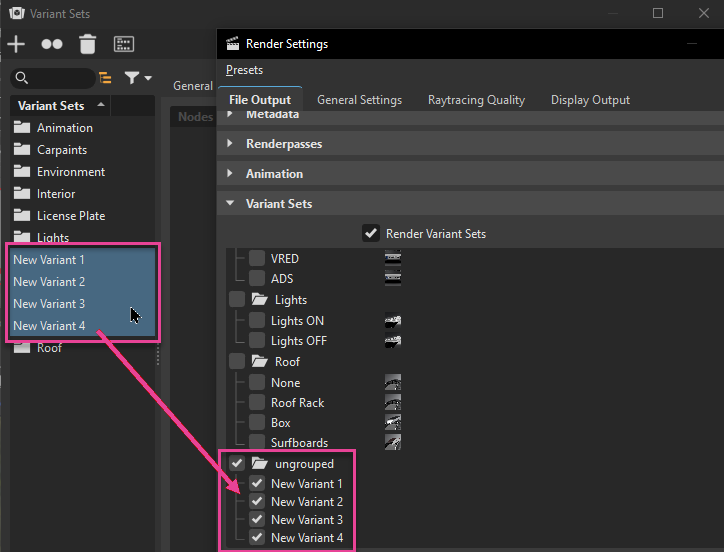
Task: Switch to the Display Output tab
Action: point(590,100)
